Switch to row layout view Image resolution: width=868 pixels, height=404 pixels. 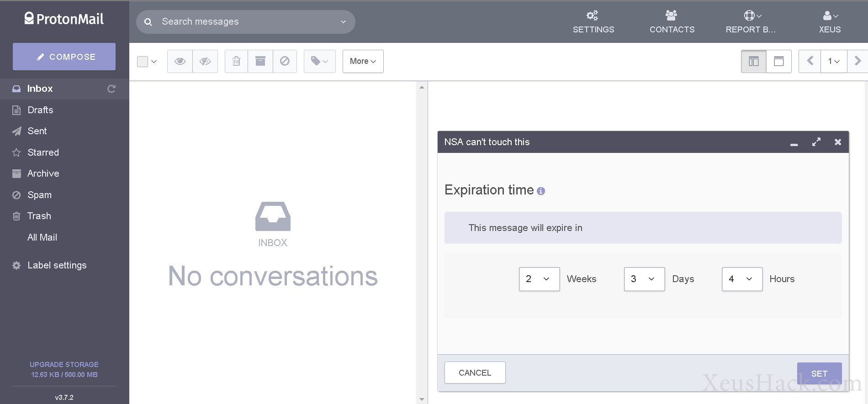coord(779,61)
